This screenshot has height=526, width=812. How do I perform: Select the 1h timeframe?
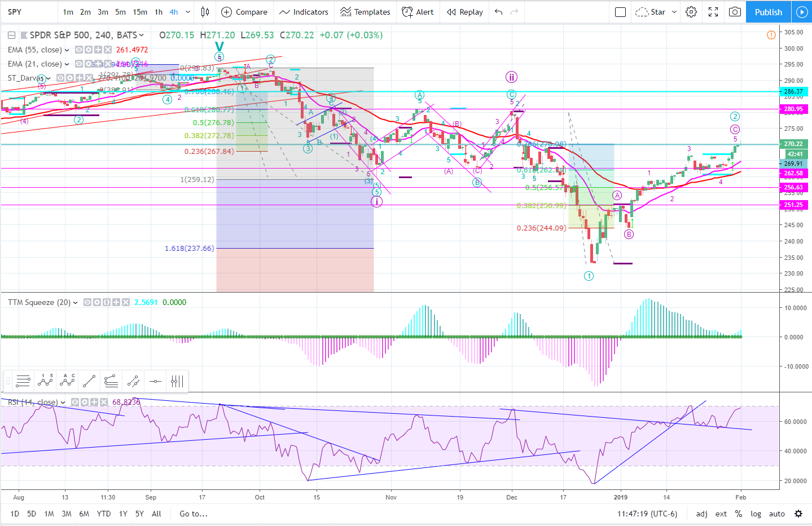[159, 12]
